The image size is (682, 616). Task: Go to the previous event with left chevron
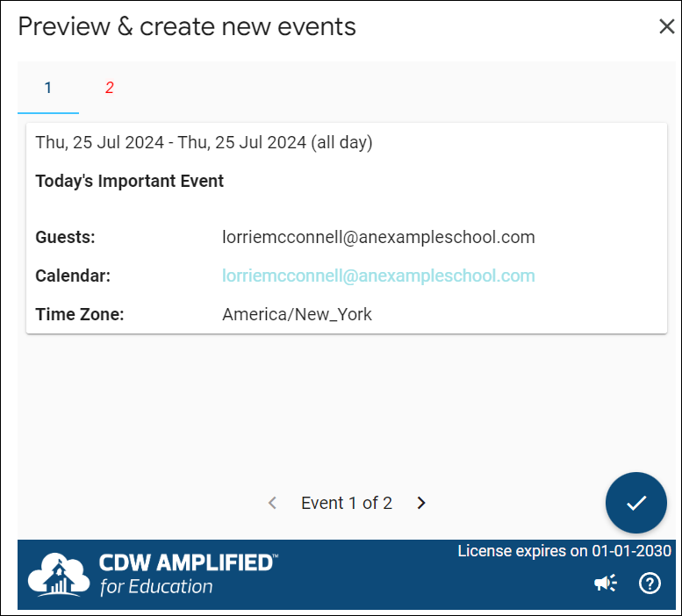(x=273, y=503)
